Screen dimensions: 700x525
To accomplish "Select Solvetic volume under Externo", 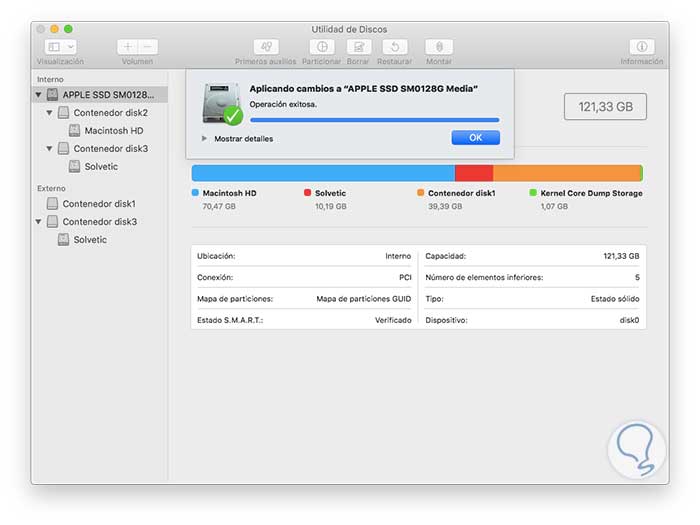I will 100,240.
